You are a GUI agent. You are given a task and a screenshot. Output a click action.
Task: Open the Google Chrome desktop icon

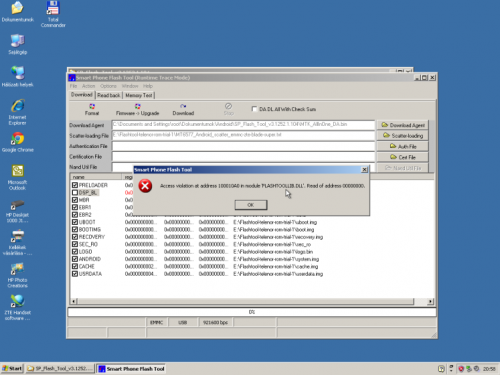pyautogui.click(x=17, y=142)
